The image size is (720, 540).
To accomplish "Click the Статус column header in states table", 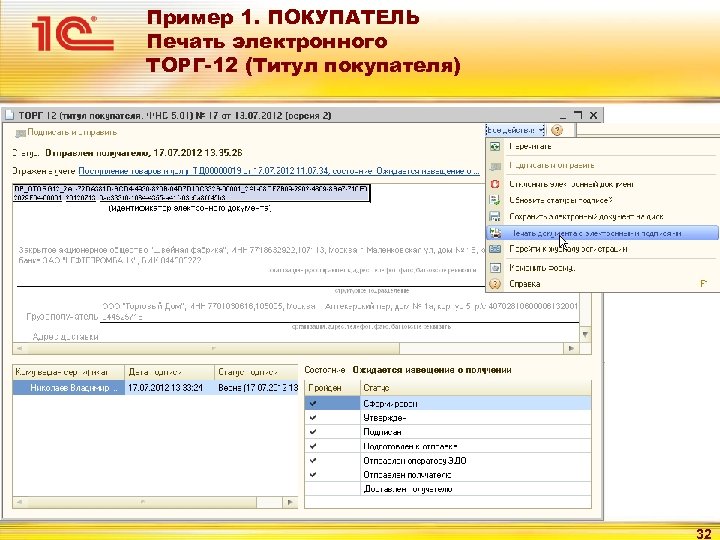I will coord(476,388).
